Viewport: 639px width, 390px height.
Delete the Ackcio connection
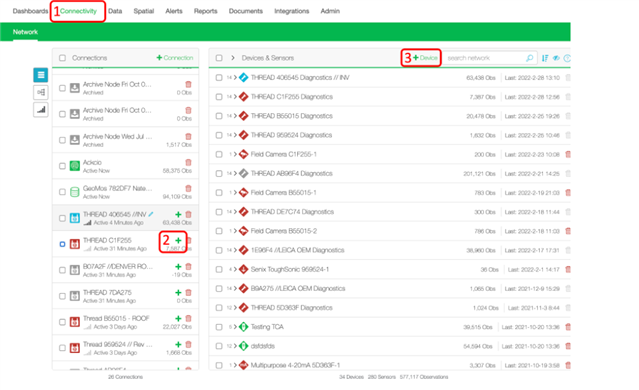(188, 162)
